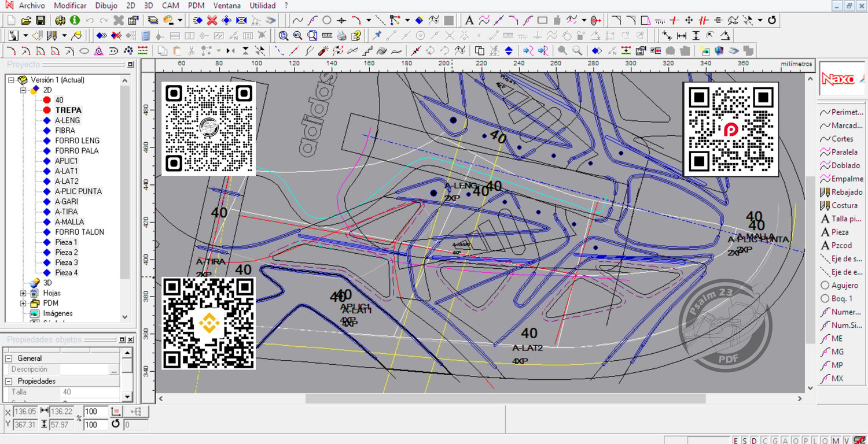The image size is (868, 444).
Task: Click the red X delete icon in the top toolbar
Action: 212,20
